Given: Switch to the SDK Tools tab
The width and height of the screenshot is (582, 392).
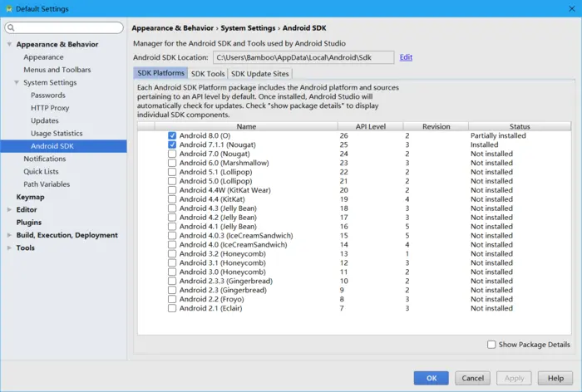Looking at the screenshot, I should pyautogui.click(x=208, y=74).
